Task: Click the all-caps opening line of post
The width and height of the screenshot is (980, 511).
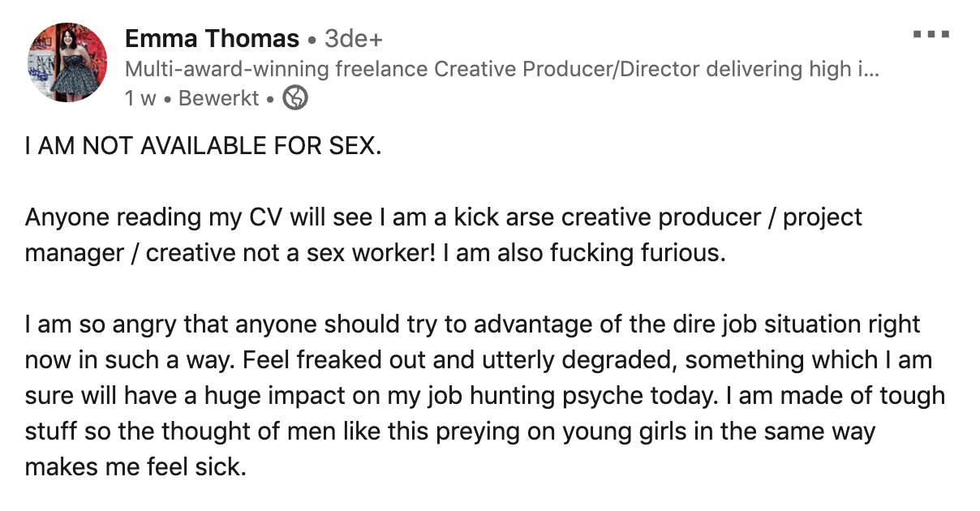Action: click(203, 146)
